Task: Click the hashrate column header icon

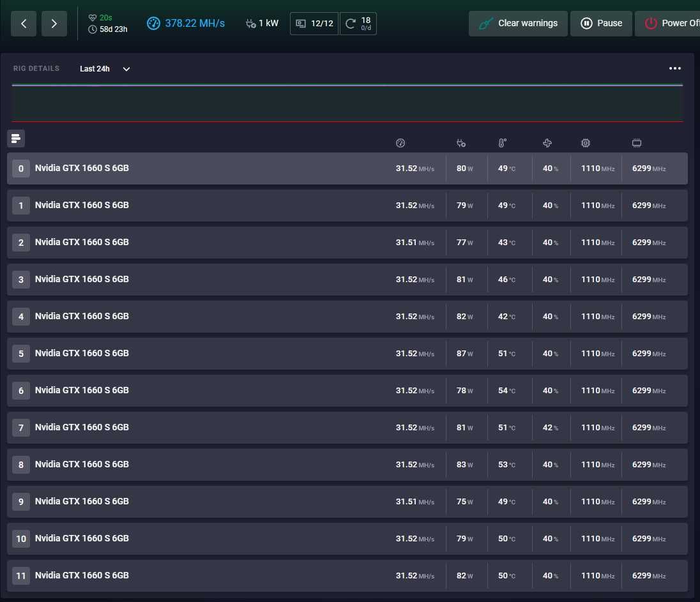Action: pos(400,143)
